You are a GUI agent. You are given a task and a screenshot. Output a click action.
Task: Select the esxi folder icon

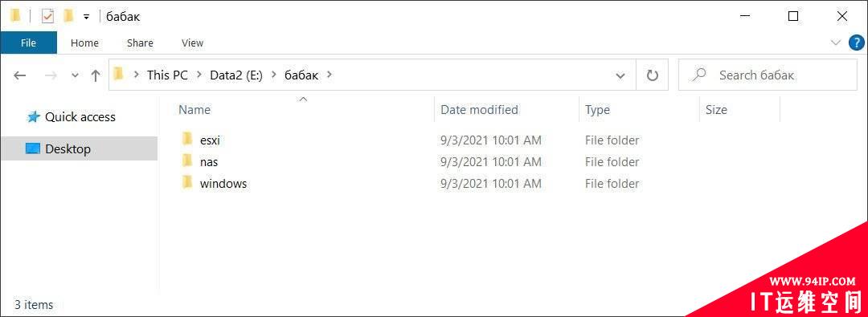(x=187, y=140)
